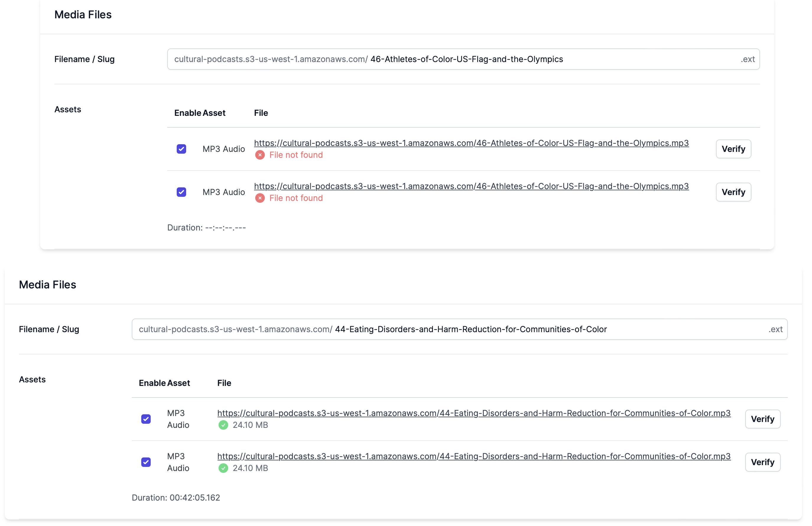Open second 46-Athletes-of-Color mp3 link
The image size is (812, 526).
(x=471, y=186)
